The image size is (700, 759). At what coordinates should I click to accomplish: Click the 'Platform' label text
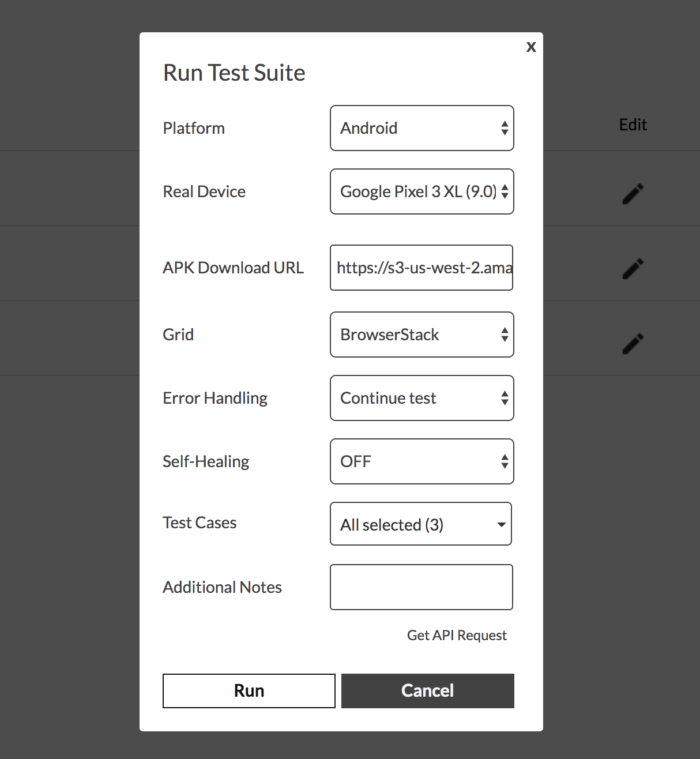194,128
